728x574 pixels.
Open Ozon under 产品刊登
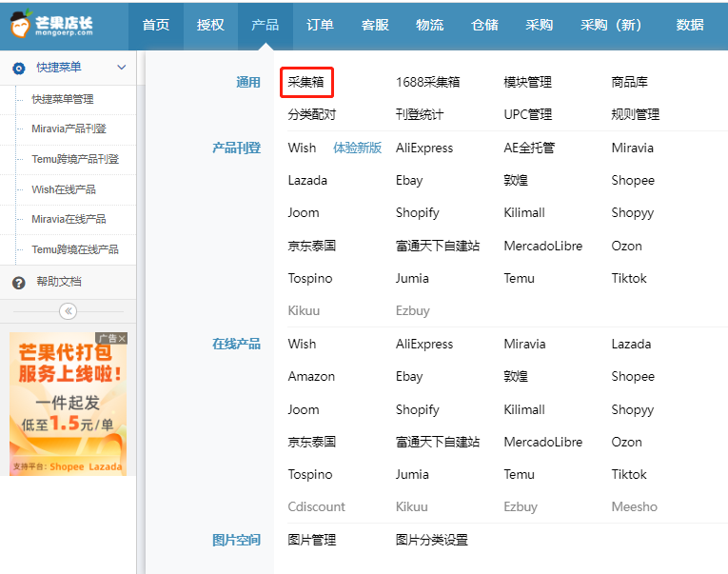pyautogui.click(x=627, y=246)
